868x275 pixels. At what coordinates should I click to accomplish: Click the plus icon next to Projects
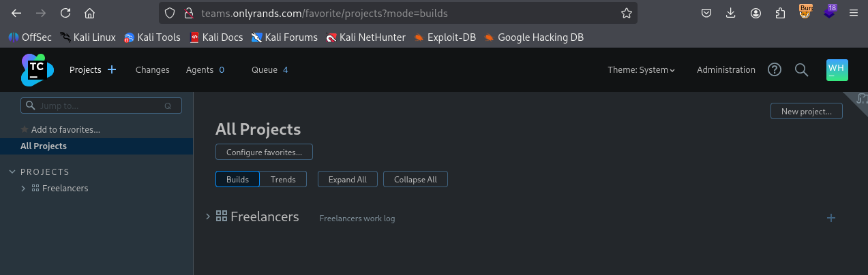pos(112,69)
